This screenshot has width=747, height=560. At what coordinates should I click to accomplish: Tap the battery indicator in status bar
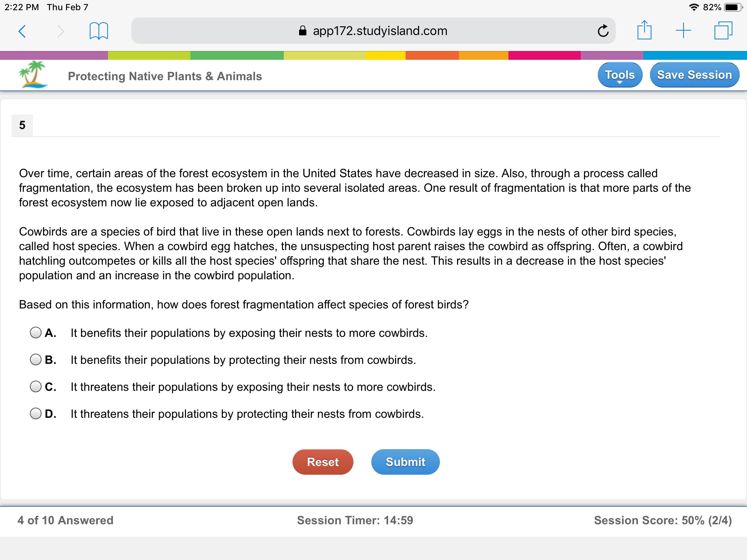point(734,7)
